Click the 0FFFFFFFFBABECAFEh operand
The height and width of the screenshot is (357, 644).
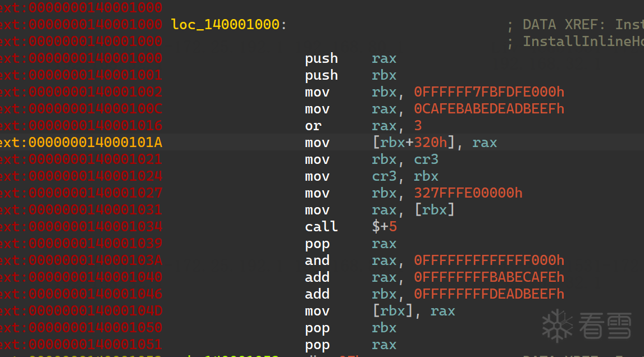488,277
